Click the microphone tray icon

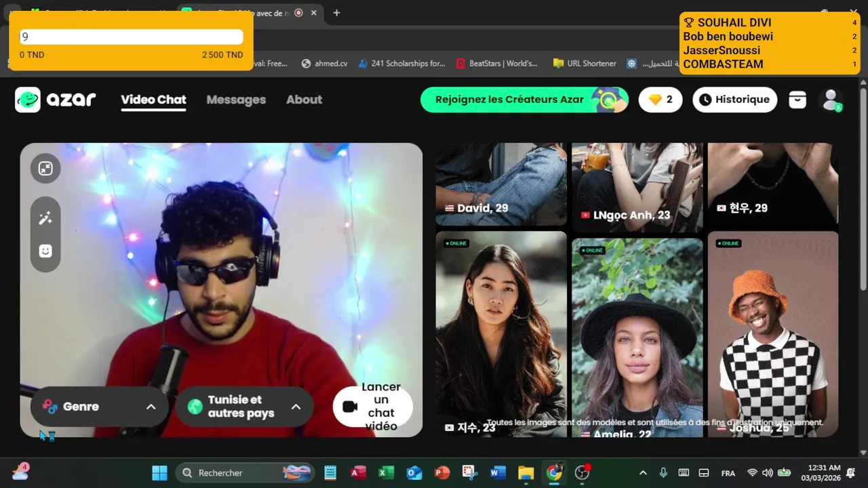[x=663, y=472]
